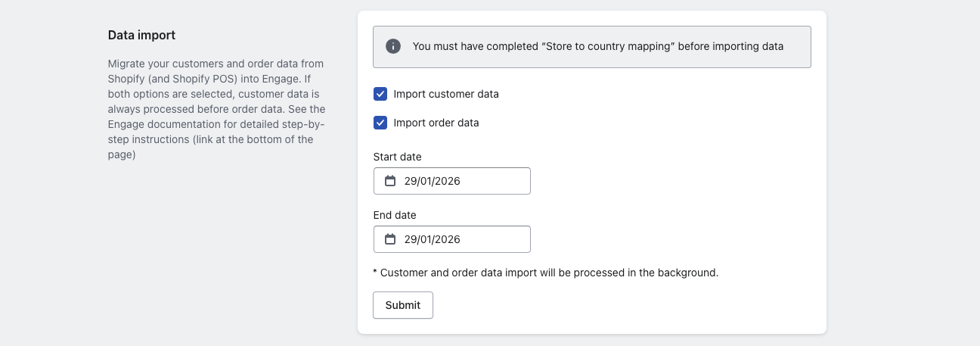The image size is (980, 346).
Task: Open the Start date input field
Action: (x=452, y=181)
